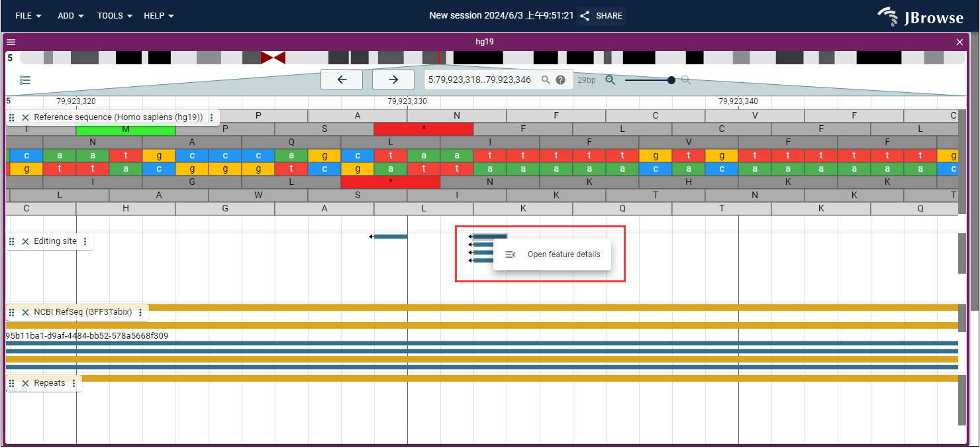This screenshot has height=448, width=980.
Task: Click the zoom level slider handle
Action: (x=671, y=80)
